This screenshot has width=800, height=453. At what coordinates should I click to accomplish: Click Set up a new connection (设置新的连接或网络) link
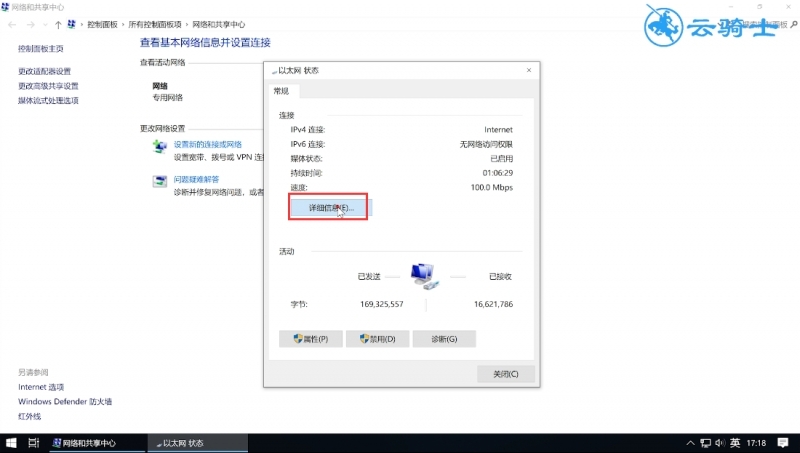click(208, 144)
